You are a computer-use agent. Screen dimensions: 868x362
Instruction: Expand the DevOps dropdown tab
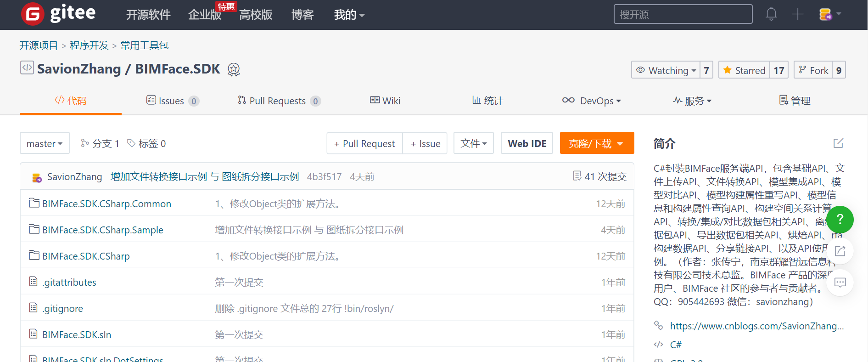point(592,101)
